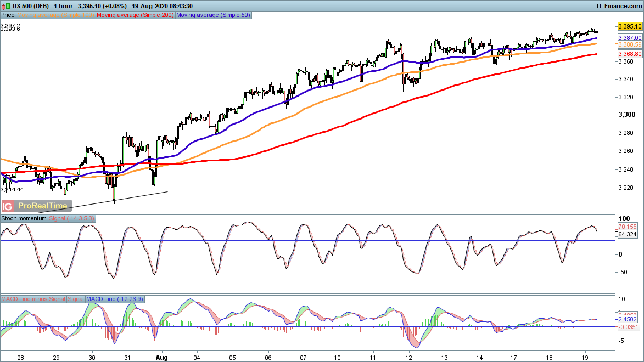Screen dimensions: 644x362
Task: Click the red 3,368.80 price tag
Action: pos(629,54)
